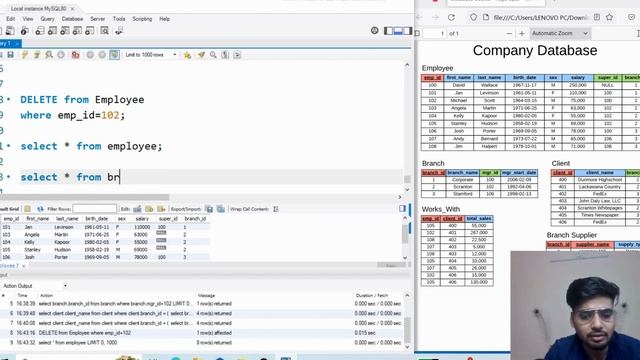The height and width of the screenshot is (360, 640).
Task: Toggle invisible characters icon in editor toolbar
Action: point(225,55)
